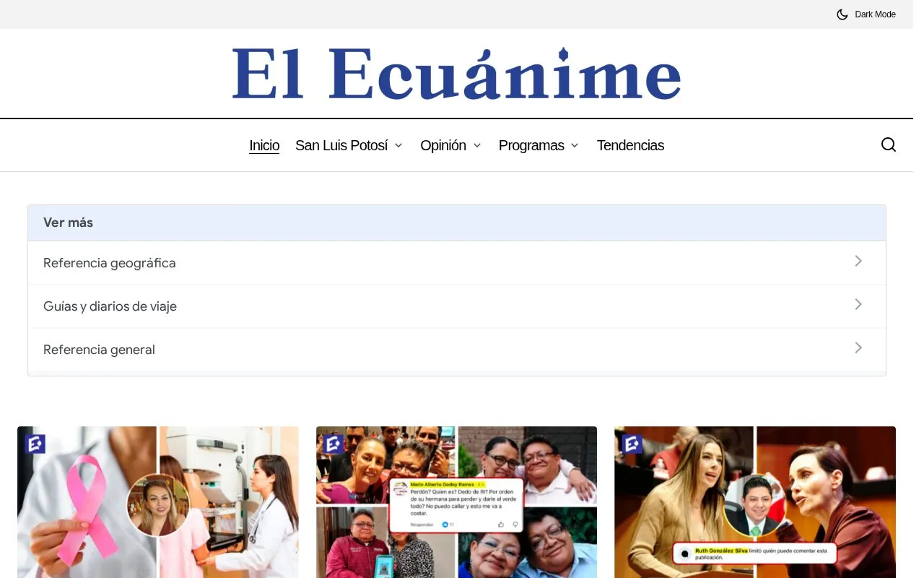The height and width of the screenshot is (578, 924).
Task: Click the Ver más header
Action: tap(457, 223)
